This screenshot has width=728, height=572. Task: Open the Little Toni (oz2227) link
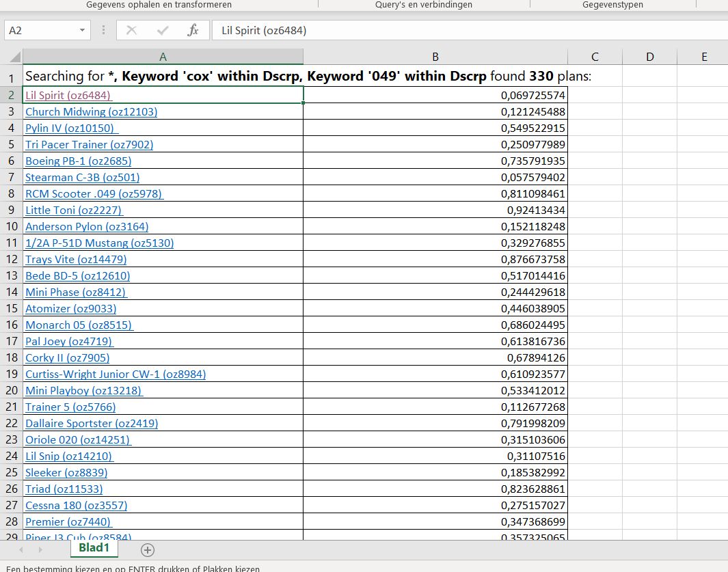point(73,210)
